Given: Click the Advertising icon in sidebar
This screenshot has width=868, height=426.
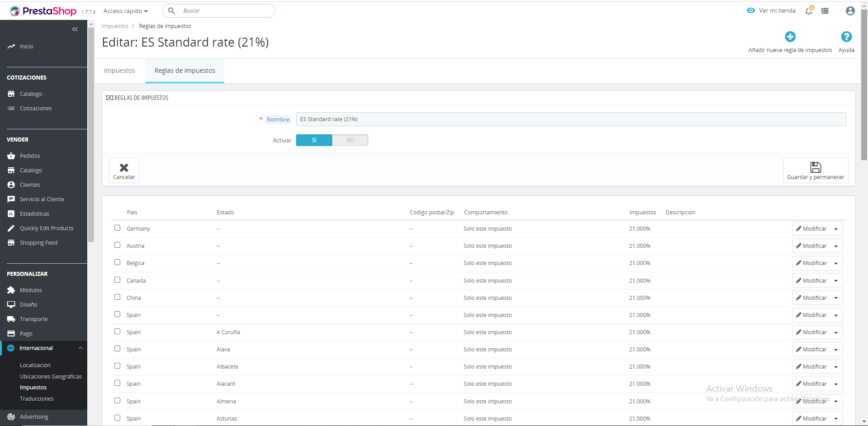Looking at the screenshot, I should pos(11,417).
